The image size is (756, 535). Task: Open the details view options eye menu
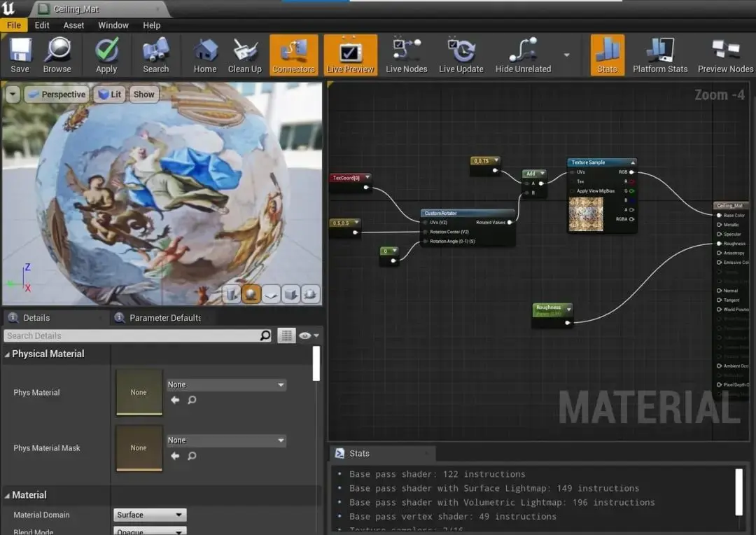coord(309,335)
